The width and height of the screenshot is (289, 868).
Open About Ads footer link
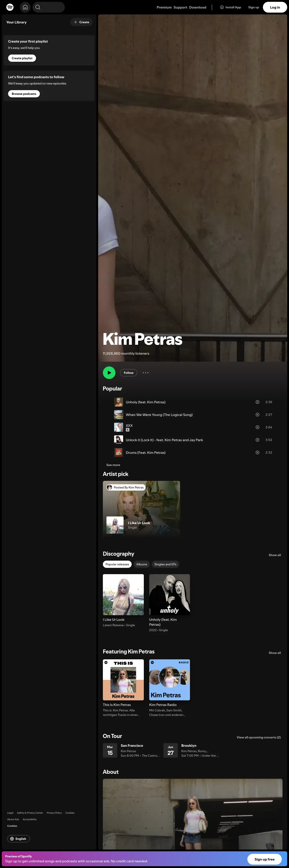[x=13, y=819]
